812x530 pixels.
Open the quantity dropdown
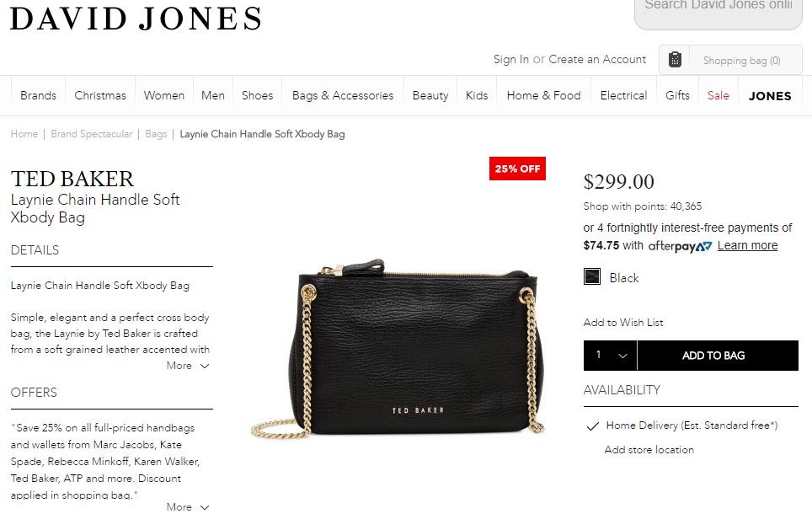pos(610,356)
